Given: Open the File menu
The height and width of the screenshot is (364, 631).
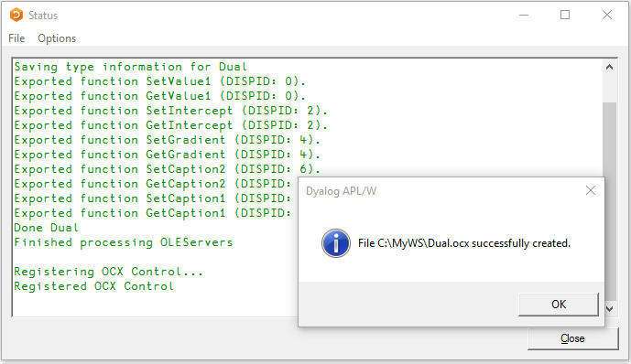Looking at the screenshot, I should [x=16, y=38].
